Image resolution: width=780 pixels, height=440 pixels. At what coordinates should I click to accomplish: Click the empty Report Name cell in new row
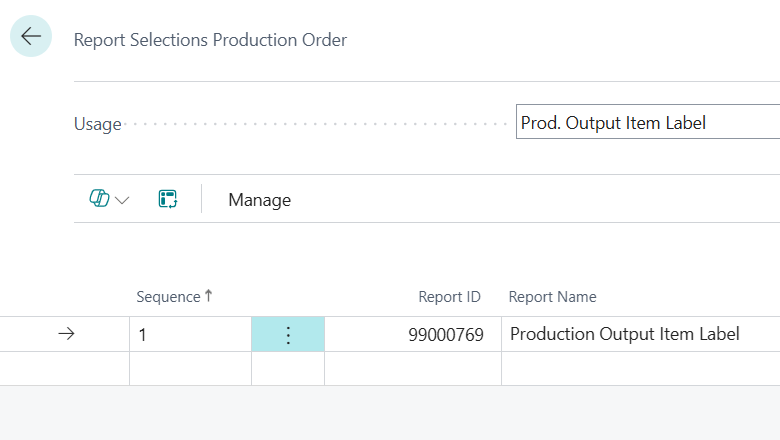(640, 368)
